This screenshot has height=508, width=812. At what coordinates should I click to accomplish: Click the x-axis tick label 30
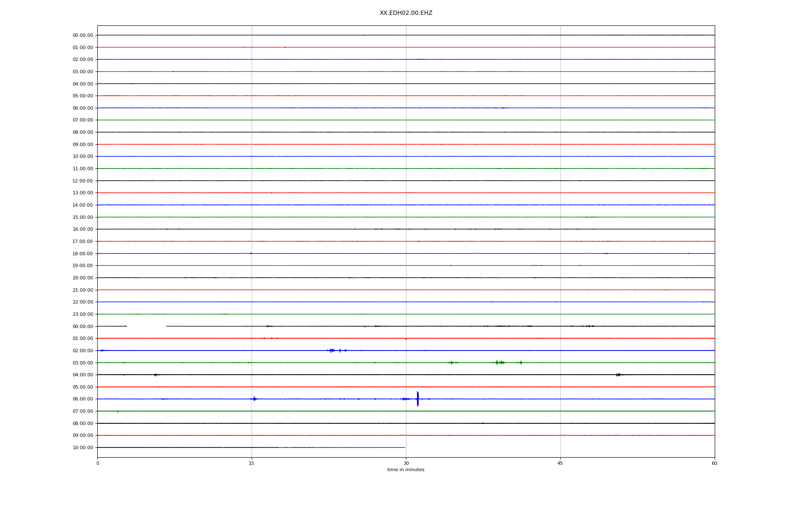[406, 463]
